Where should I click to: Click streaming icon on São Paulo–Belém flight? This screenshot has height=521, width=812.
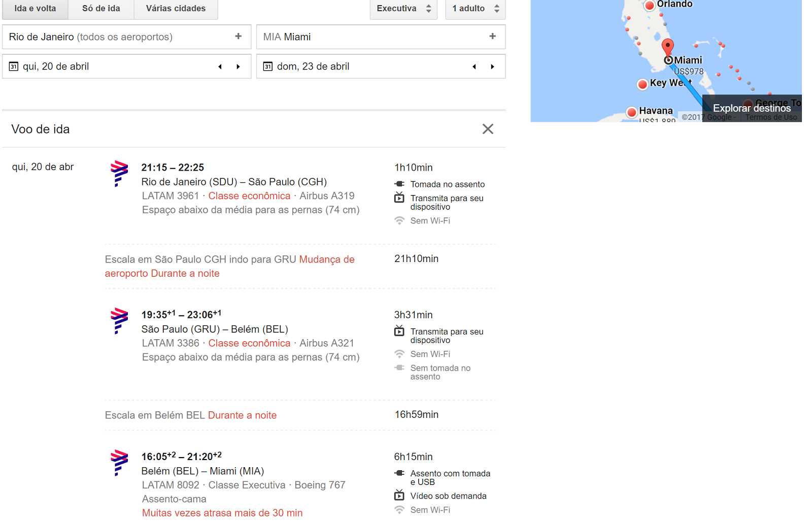(x=399, y=331)
